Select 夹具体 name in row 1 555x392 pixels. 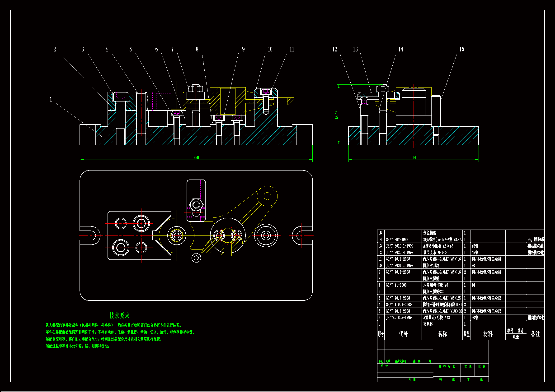tap(428, 324)
